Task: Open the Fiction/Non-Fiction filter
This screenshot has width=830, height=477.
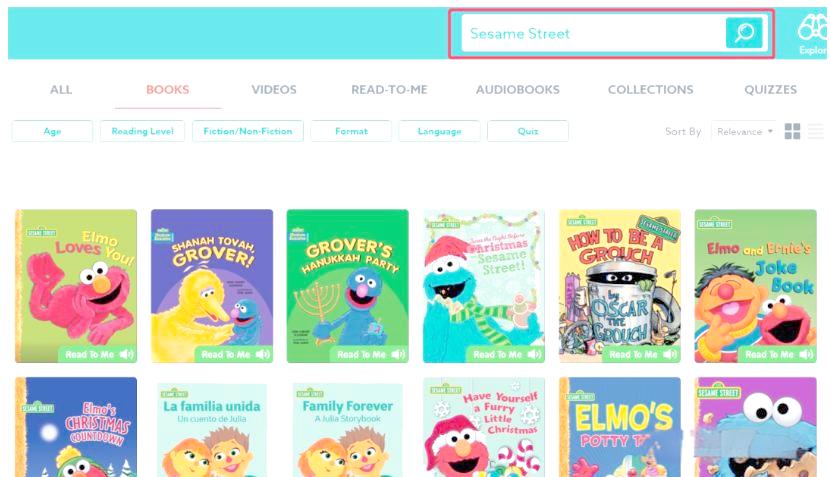Action: click(248, 131)
